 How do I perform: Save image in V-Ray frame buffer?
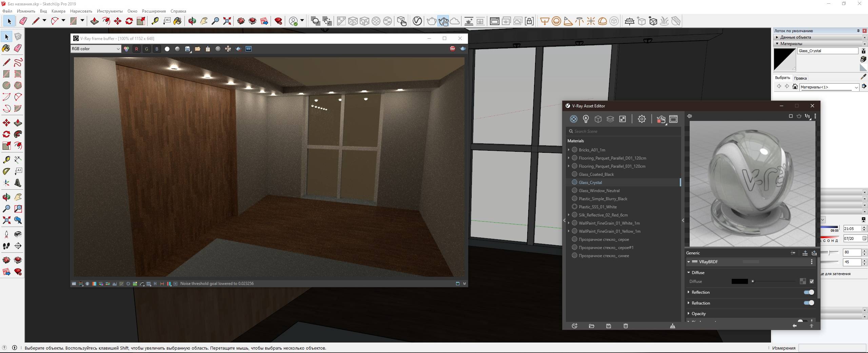(188, 49)
